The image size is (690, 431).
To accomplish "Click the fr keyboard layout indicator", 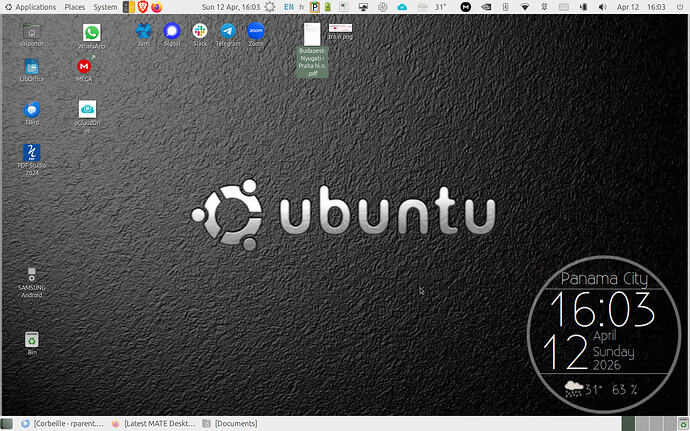I will [x=301, y=7].
